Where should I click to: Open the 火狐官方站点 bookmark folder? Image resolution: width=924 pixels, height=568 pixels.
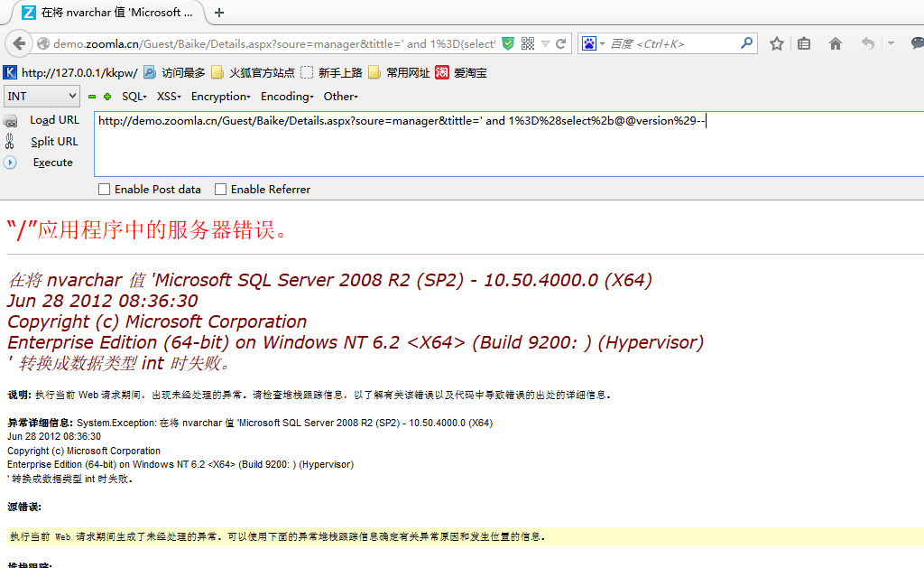(253, 72)
